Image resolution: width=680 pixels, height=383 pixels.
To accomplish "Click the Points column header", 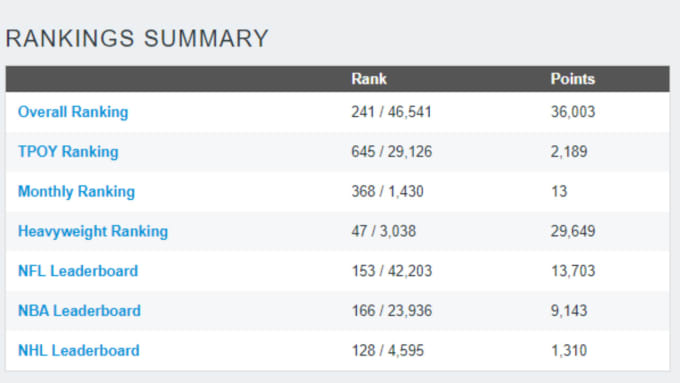I will [x=572, y=79].
